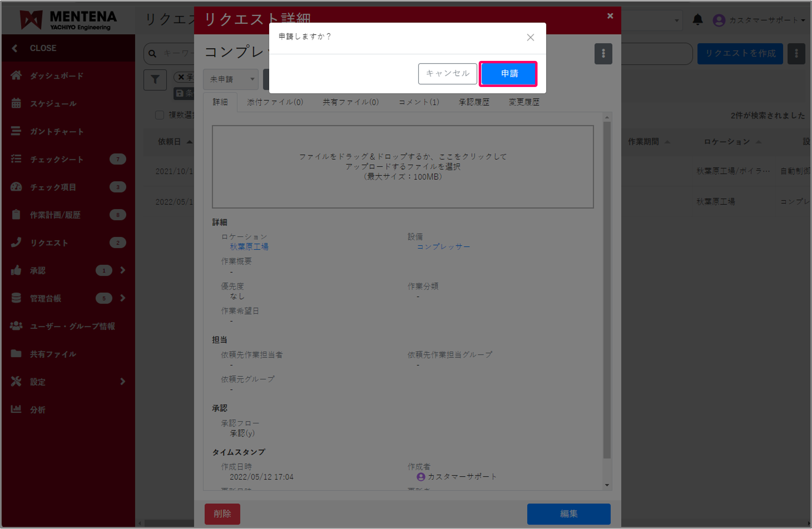Click the kebab menu beside リクエストを作成

[x=796, y=54]
